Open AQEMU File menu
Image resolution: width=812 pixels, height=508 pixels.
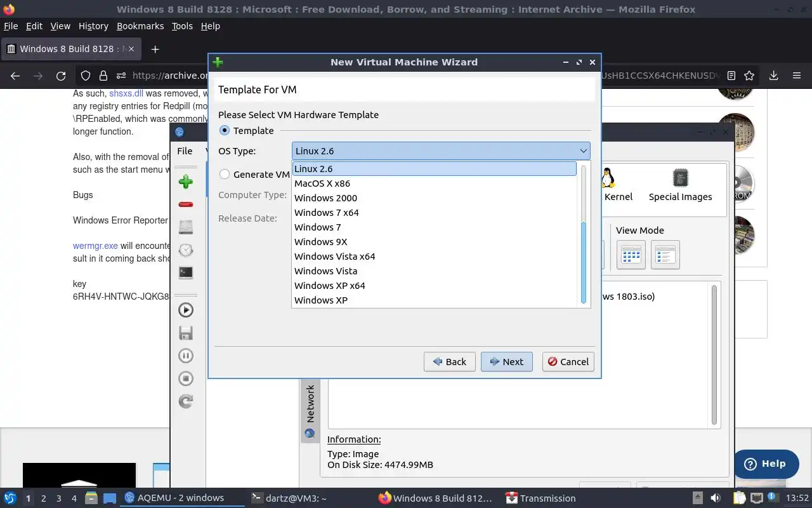[x=185, y=150]
